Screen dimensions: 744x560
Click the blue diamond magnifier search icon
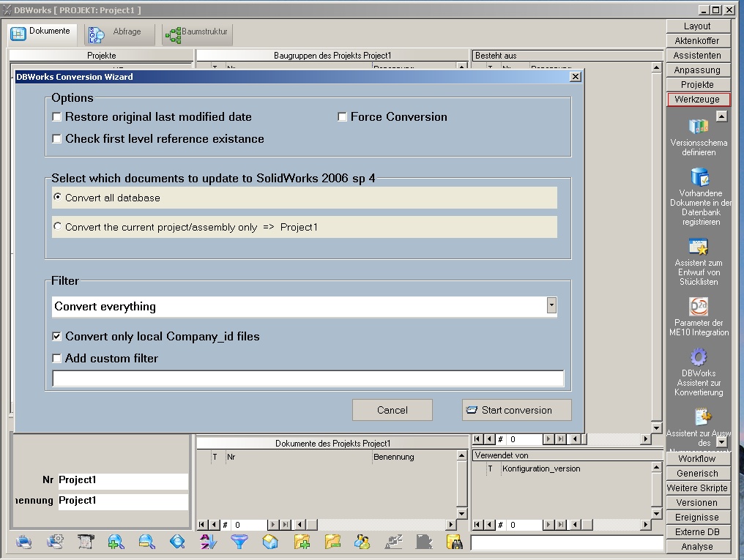coord(177,542)
